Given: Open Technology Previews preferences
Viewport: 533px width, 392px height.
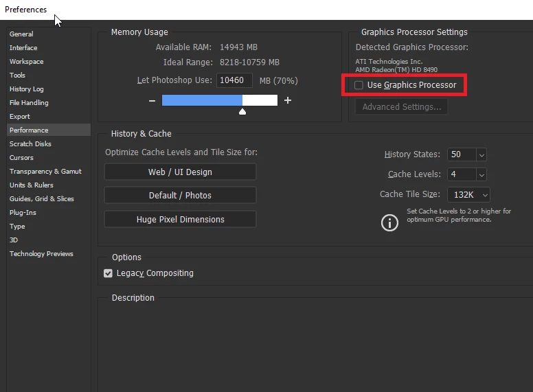Looking at the screenshot, I should tap(41, 254).
